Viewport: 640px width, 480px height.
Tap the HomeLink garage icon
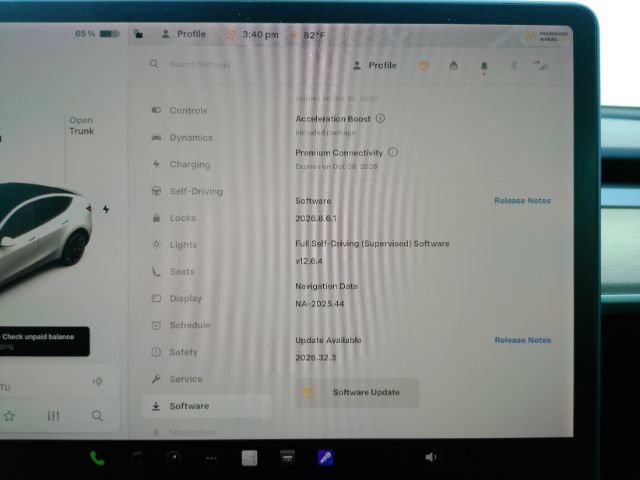coord(453,65)
